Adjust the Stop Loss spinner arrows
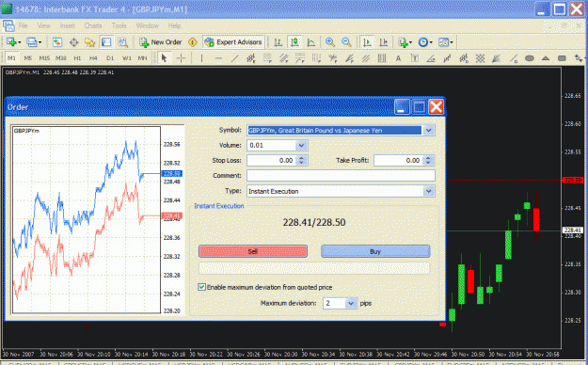 click(301, 160)
